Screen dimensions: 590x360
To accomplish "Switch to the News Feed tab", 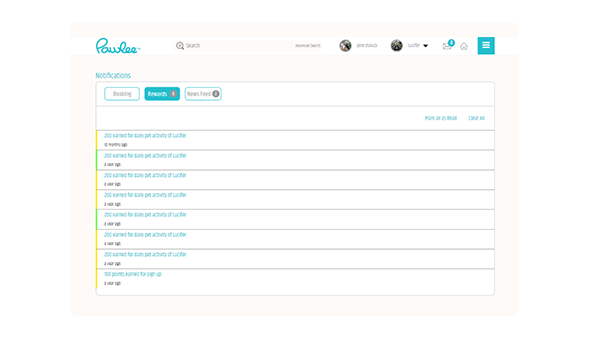I will [203, 94].
